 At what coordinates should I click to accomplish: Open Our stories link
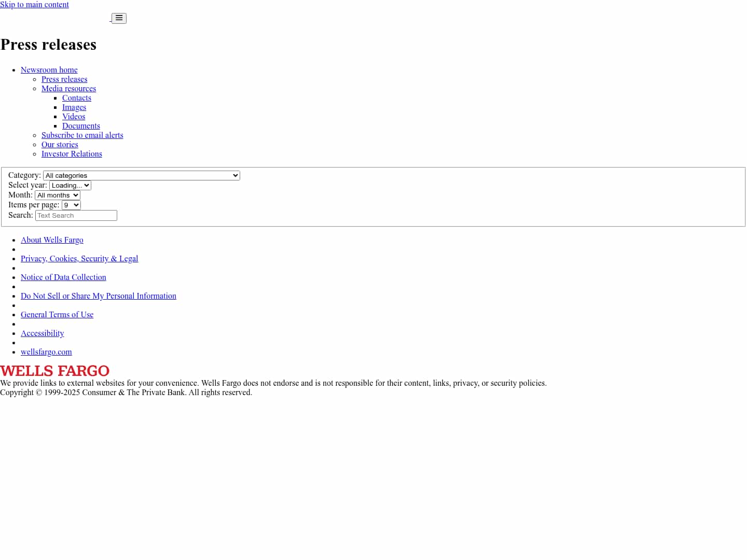(x=60, y=145)
